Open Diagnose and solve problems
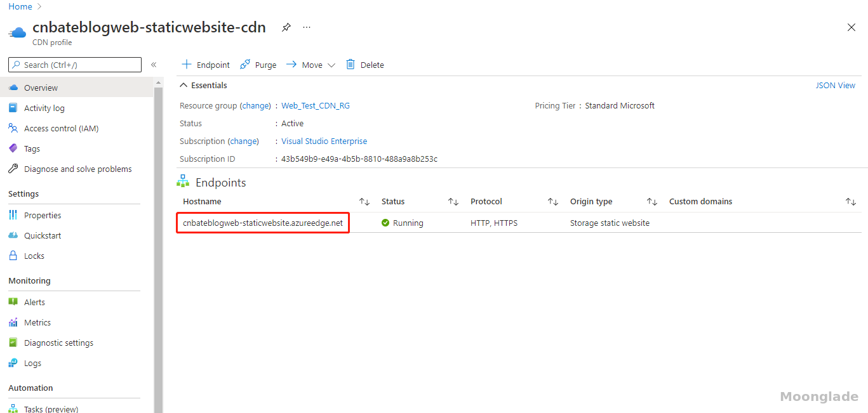This screenshot has height=413, width=868. pyautogui.click(x=77, y=169)
